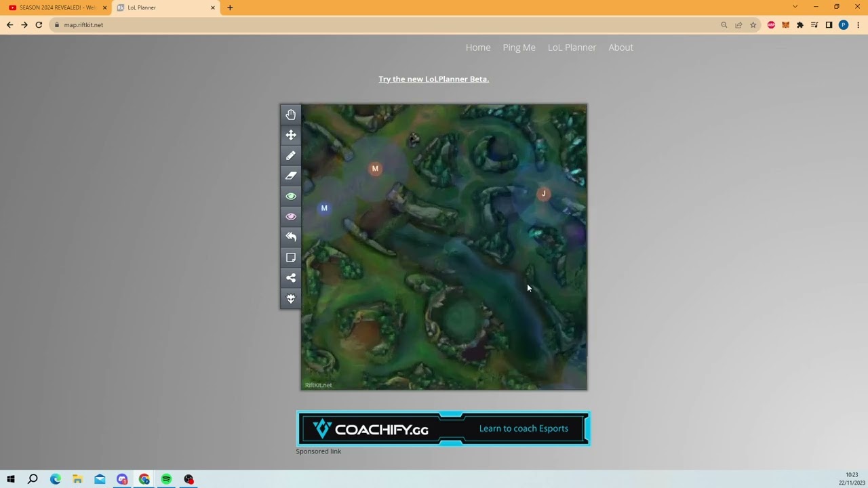This screenshot has height=488, width=868.
Task: Expand the tab search chevron
Action: tap(795, 7)
